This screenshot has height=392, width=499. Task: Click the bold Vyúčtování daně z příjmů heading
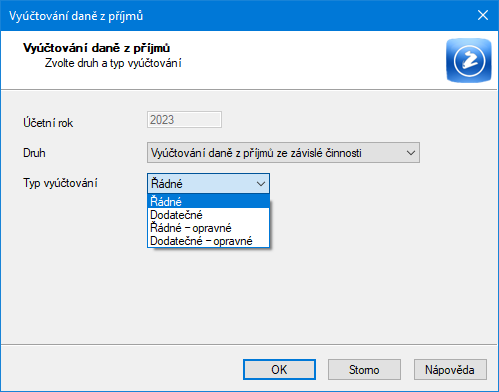pyautogui.click(x=97, y=48)
